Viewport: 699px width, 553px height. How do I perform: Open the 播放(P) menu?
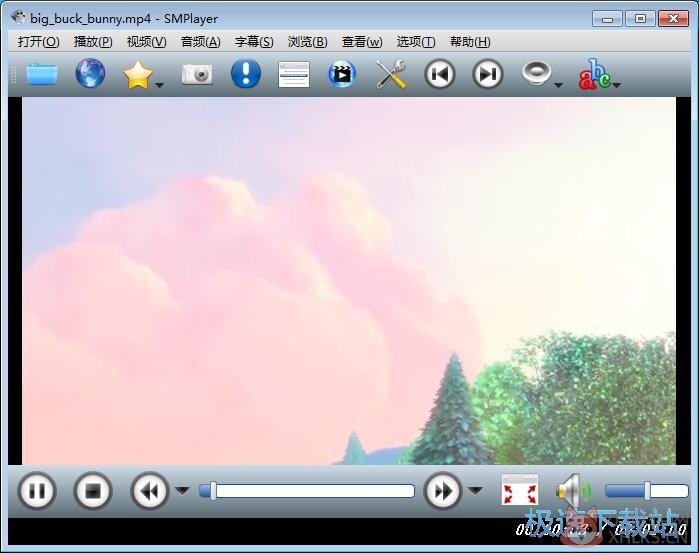point(93,41)
